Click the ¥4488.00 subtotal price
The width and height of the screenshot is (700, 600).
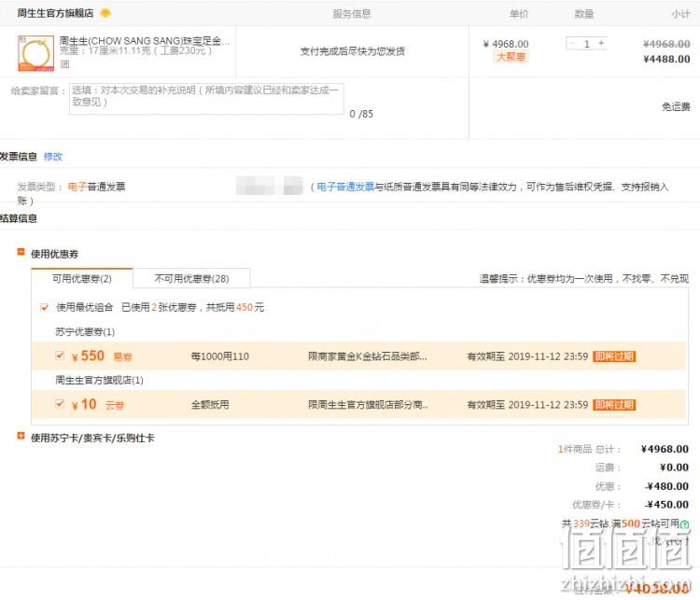pos(666,59)
